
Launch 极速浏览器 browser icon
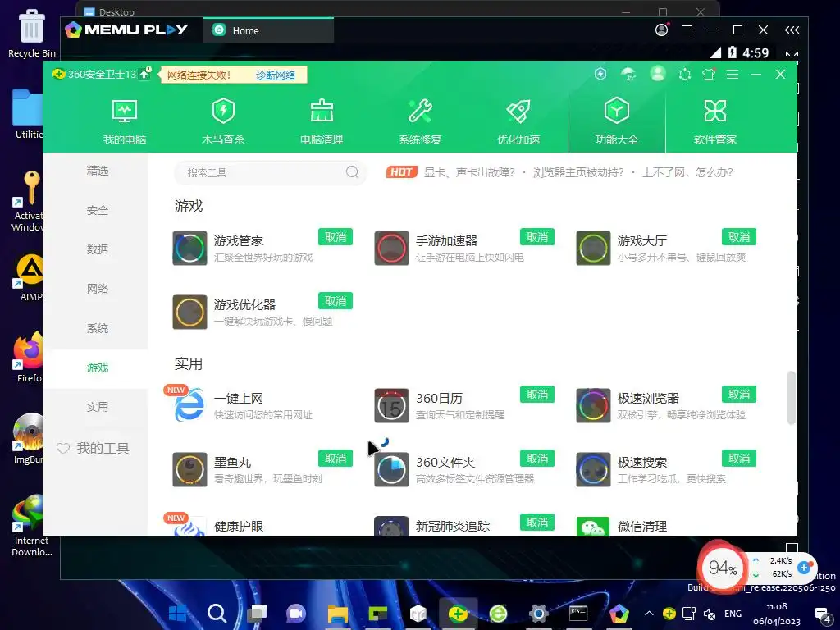coord(593,405)
